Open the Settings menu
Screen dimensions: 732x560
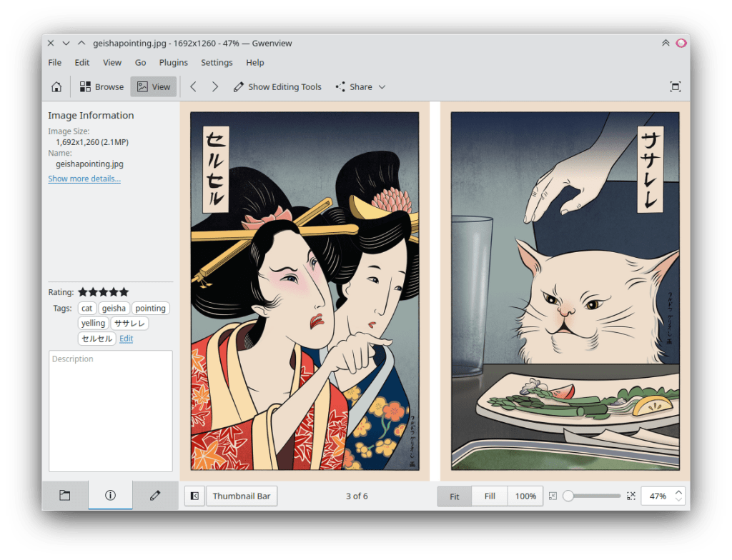[x=217, y=63]
